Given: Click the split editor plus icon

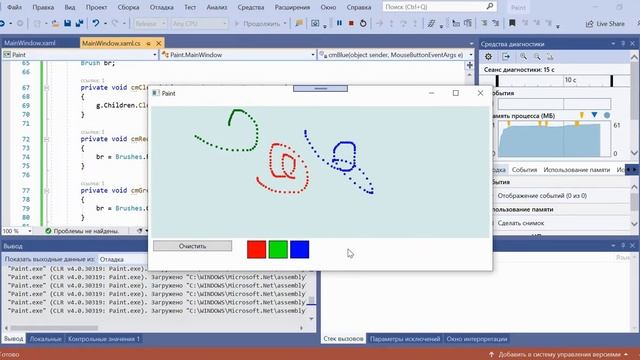Looking at the screenshot, I should [x=469, y=65].
